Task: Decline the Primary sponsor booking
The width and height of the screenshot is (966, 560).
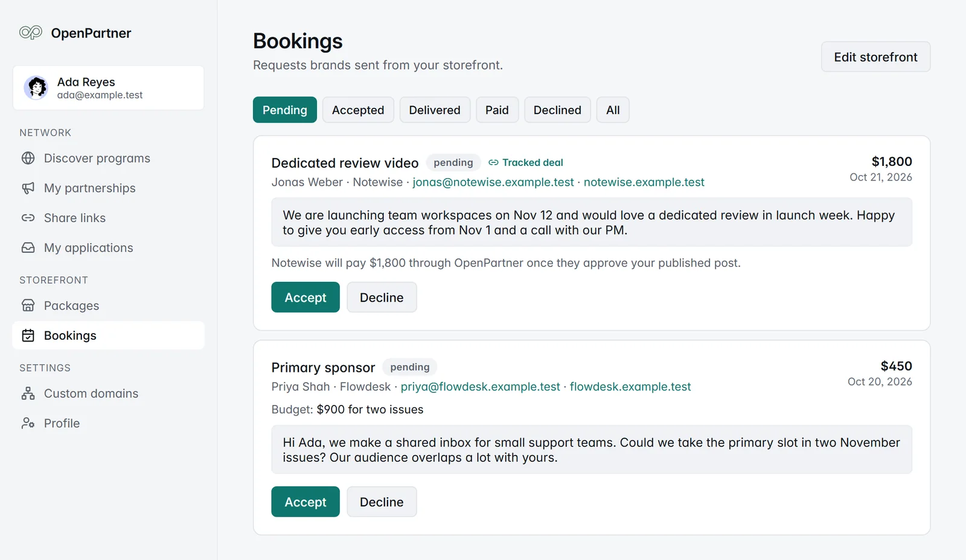Action: click(x=382, y=502)
